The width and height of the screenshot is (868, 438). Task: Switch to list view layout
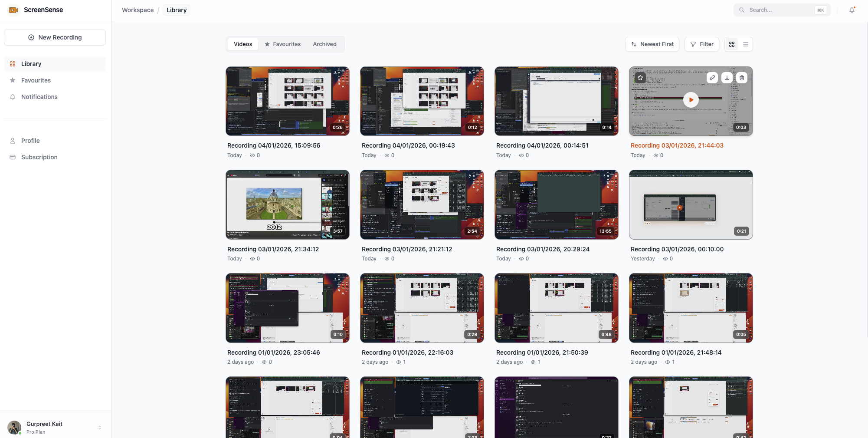click(x=746, y=44)
